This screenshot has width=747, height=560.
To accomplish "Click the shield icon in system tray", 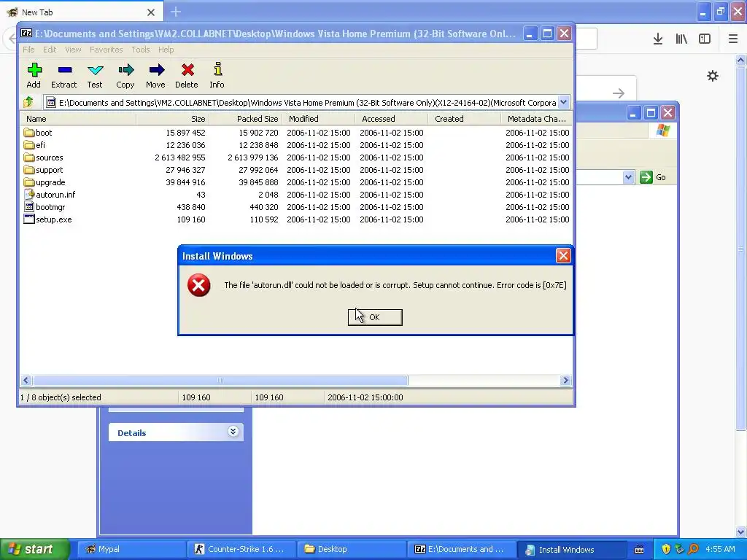I will click(x=666, y=549).
